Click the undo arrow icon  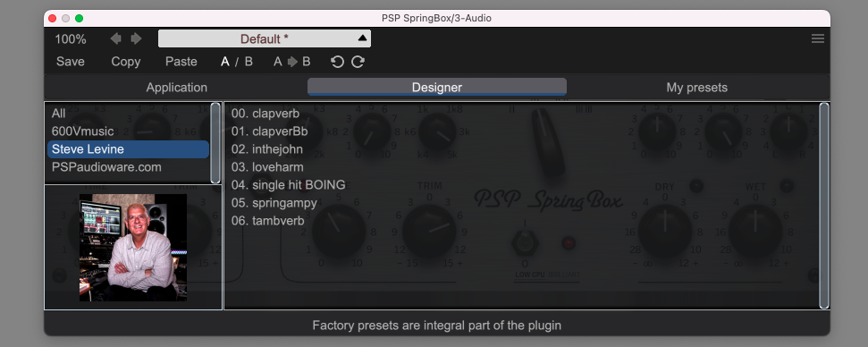click(337, 62)
